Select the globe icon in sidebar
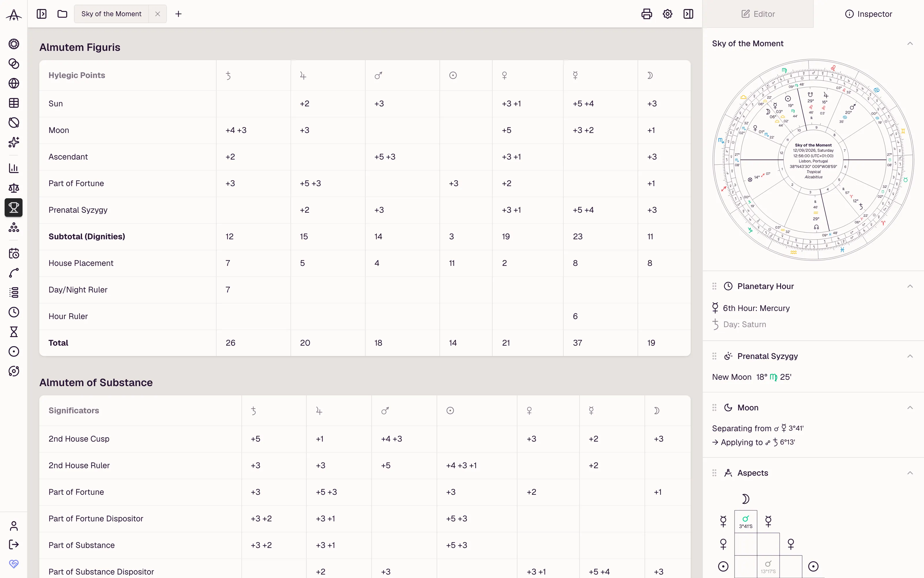 point(14,83)
